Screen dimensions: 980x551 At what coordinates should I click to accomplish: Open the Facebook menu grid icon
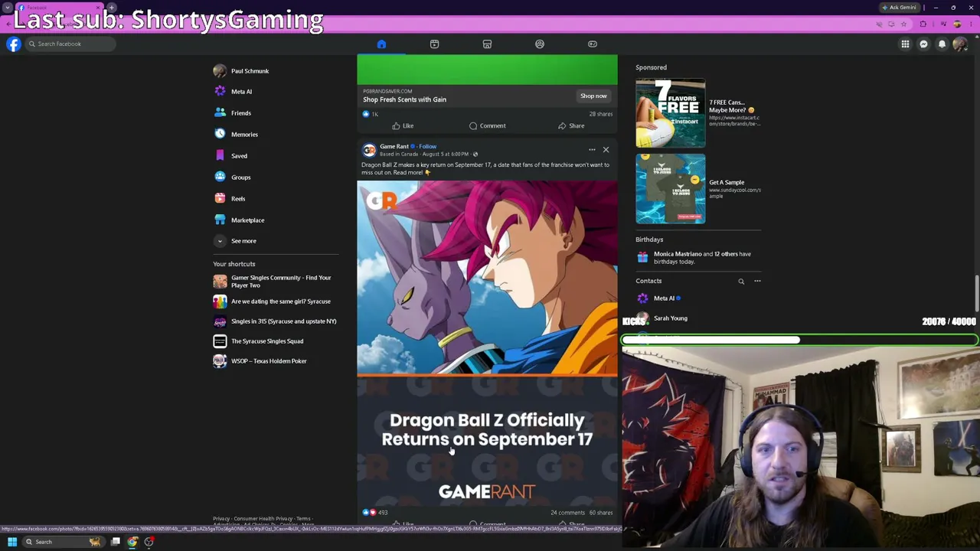(x=905, y=44)
